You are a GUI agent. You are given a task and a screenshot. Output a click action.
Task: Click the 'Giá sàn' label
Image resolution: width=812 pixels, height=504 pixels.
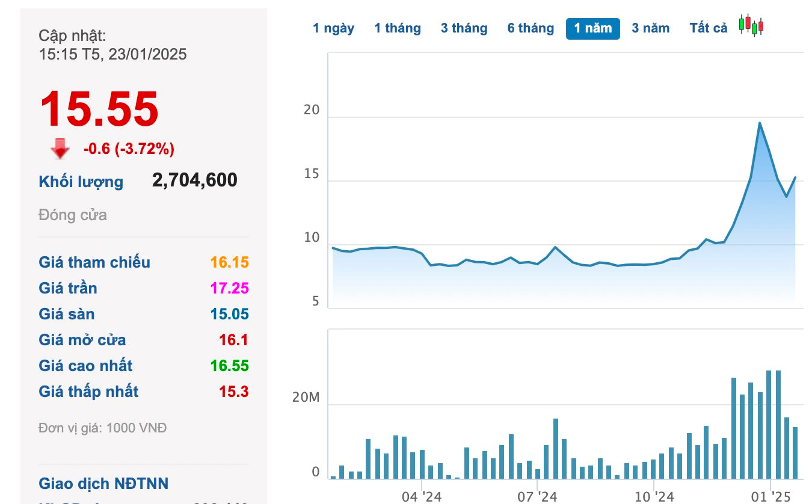tap(67, 314)
